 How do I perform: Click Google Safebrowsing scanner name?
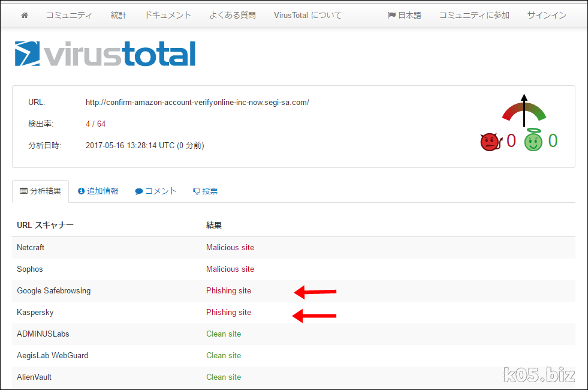pyautogui.click(x=53, y=291)
